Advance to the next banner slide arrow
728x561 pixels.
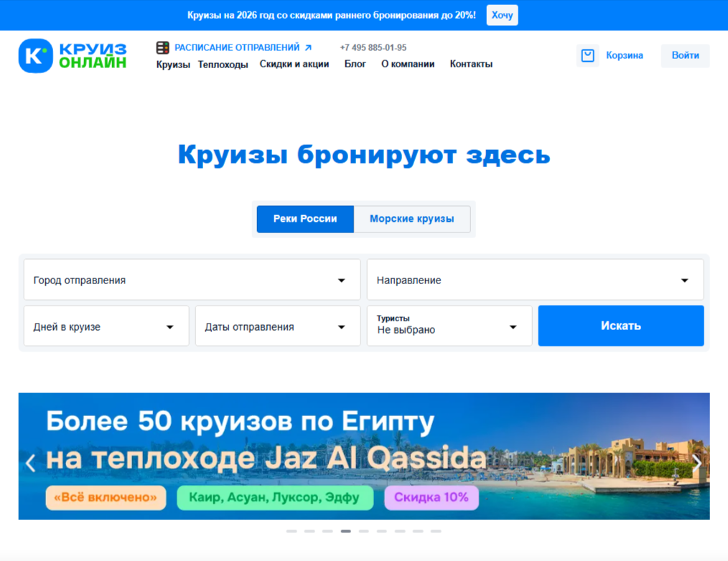(697, 463)
